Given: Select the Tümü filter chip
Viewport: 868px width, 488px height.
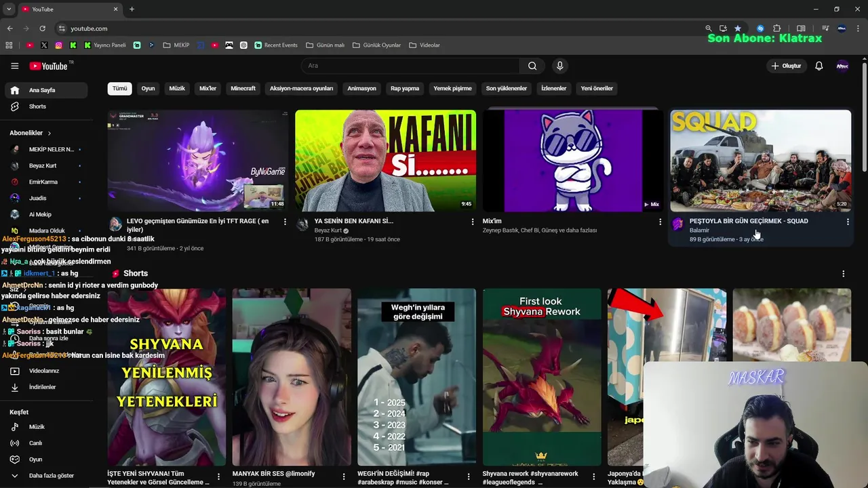Looking at the screenshot, I should [119, 88].
